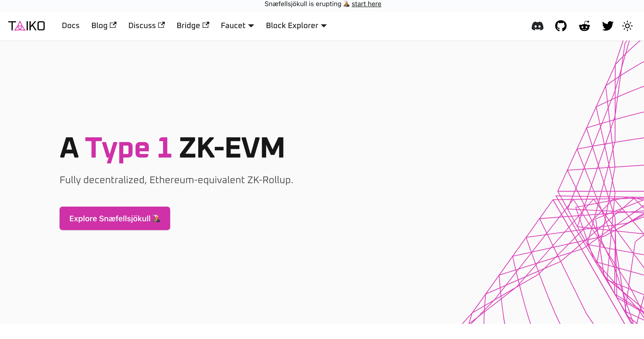This screenshot has width=644, height=339.
Task: Open the Discord community icon
Action: (x=538, y=26)
